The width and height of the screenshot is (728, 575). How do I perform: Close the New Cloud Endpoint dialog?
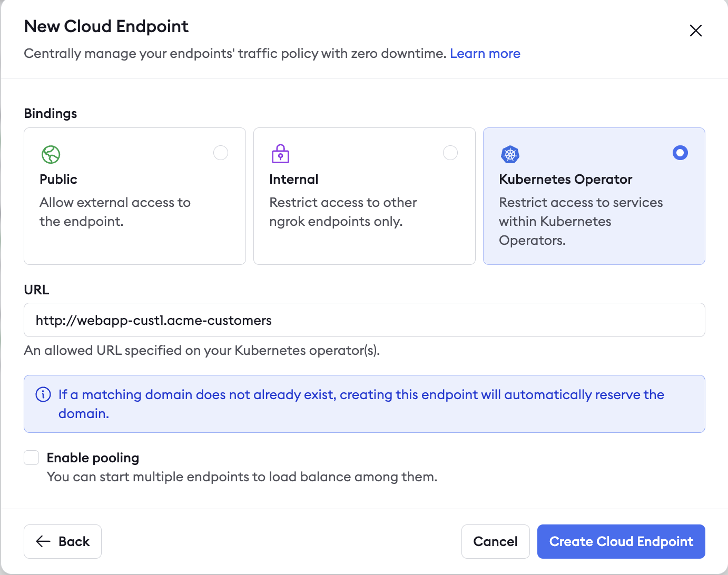[695, 31]
